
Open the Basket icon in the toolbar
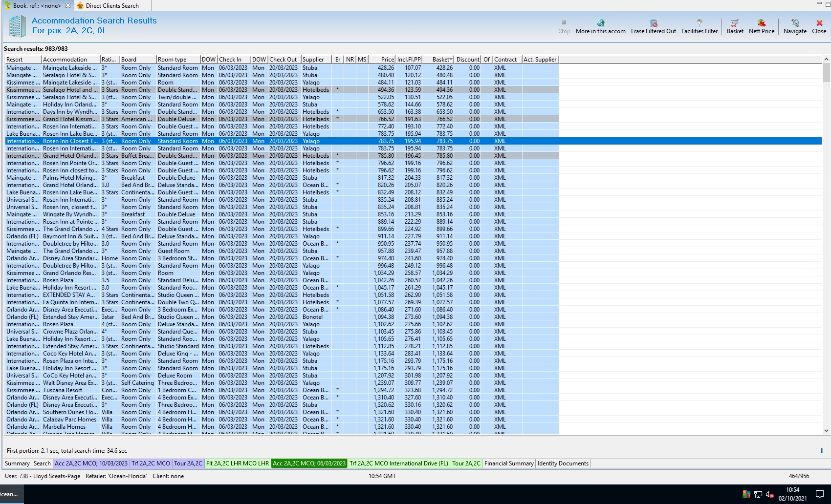pos(735,23)
